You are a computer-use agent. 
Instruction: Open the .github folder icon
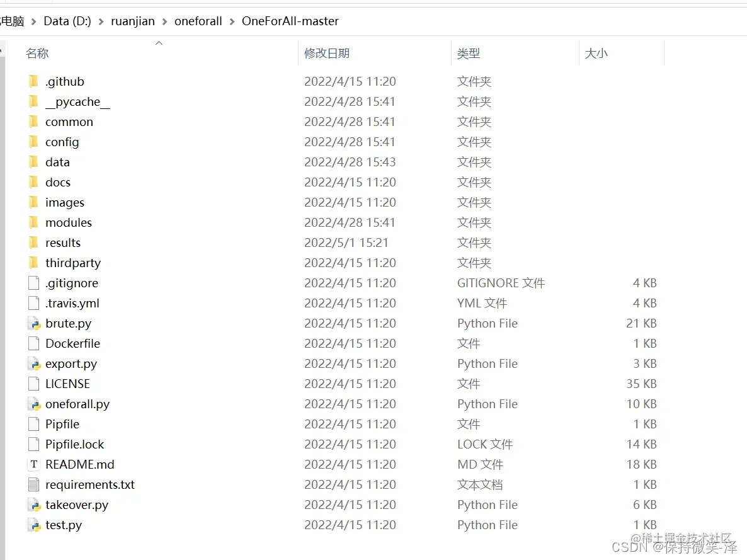pyautogui.click(x=34, y=81)
